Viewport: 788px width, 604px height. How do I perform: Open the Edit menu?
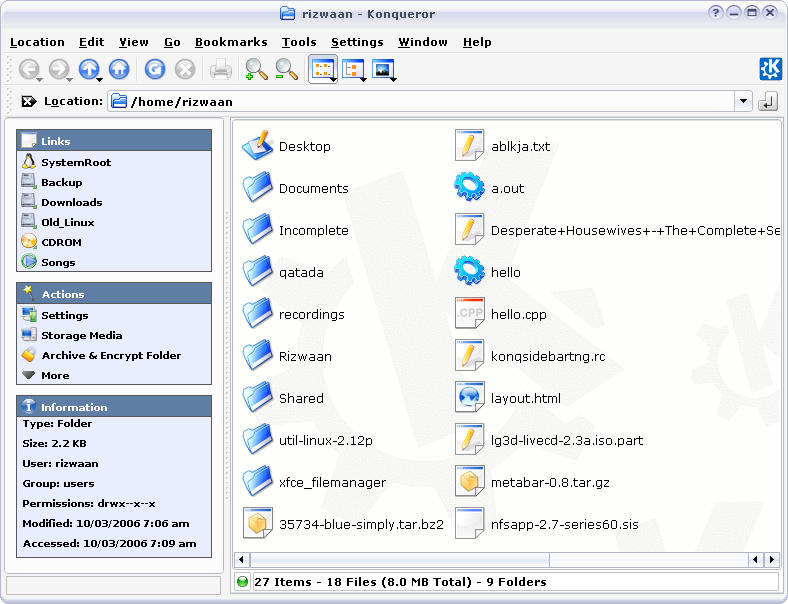click(x=91, y=42)
